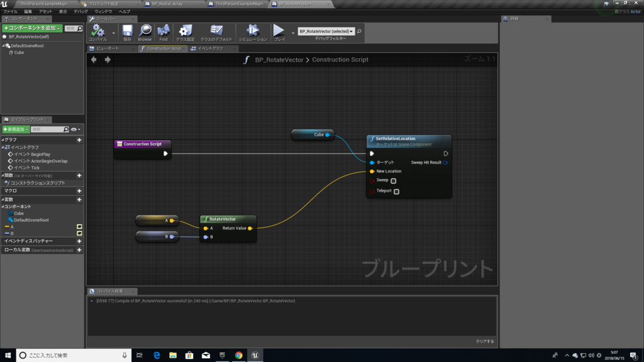This screenshot has width=644, height=362.
Task: Add function override plus icon
Action: (79, 176)
